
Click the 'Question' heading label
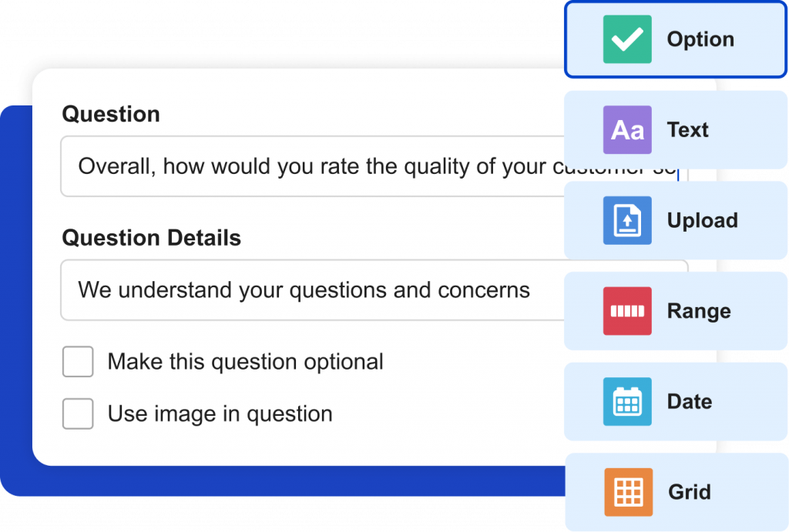pyautogui.click(x=111, y=114)
